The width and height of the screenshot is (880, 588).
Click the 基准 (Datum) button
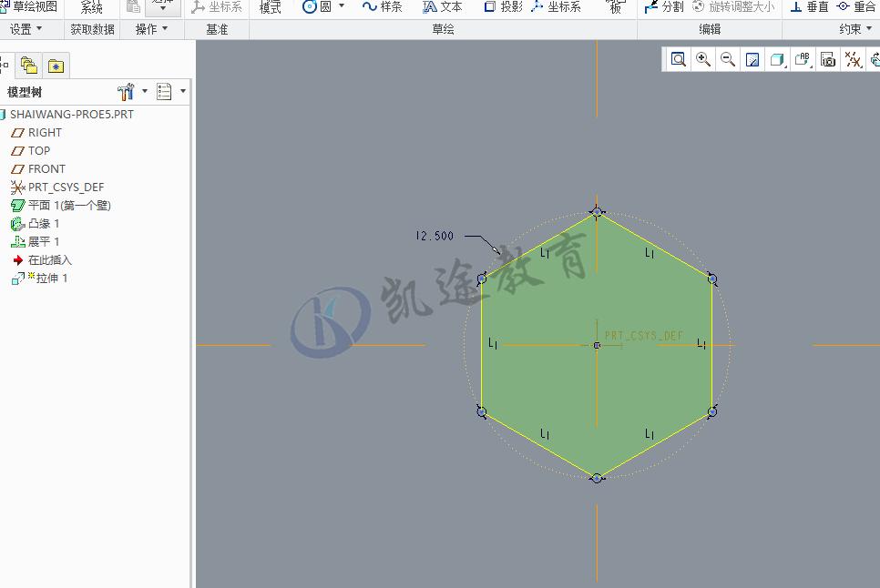pos(216,28)
